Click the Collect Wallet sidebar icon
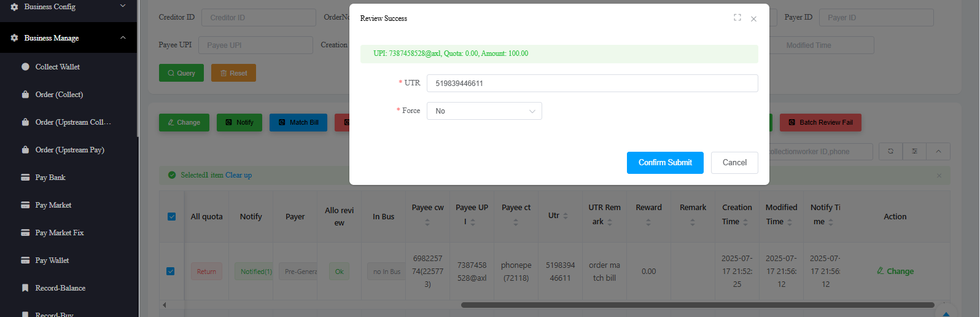 25,67
